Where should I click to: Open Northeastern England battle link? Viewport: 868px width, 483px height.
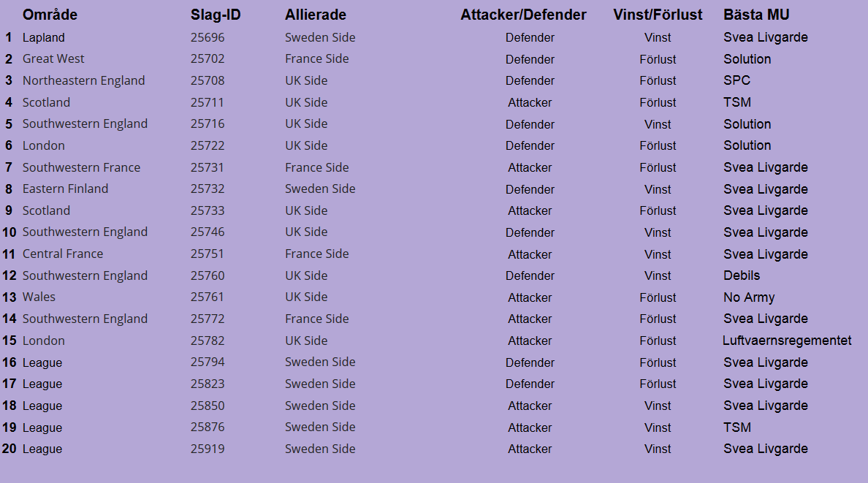pyautogui.click(x=83, y=81)
